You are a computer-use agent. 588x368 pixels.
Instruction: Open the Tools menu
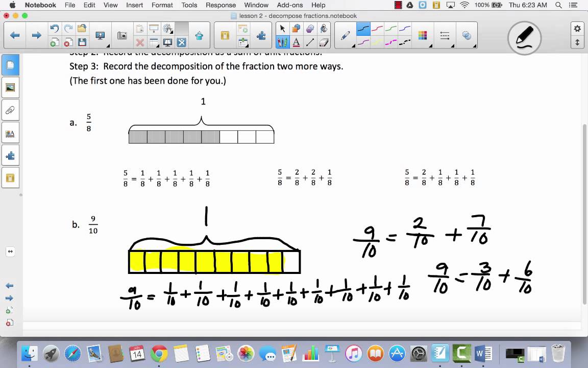click(189, 5)
